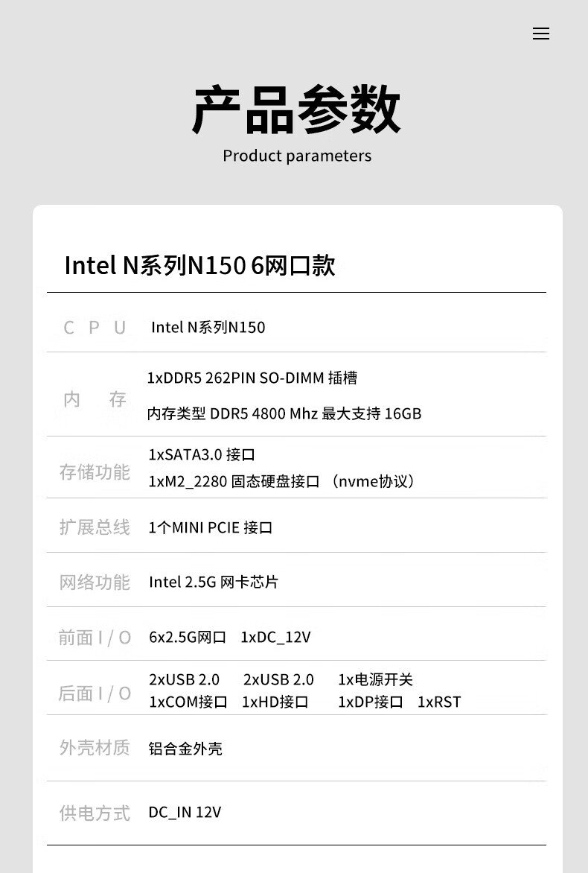Image resolution: width=588 pixels, height=873 pixels.
Task: Click the 1xRST entry
Action: pos(439,702)
